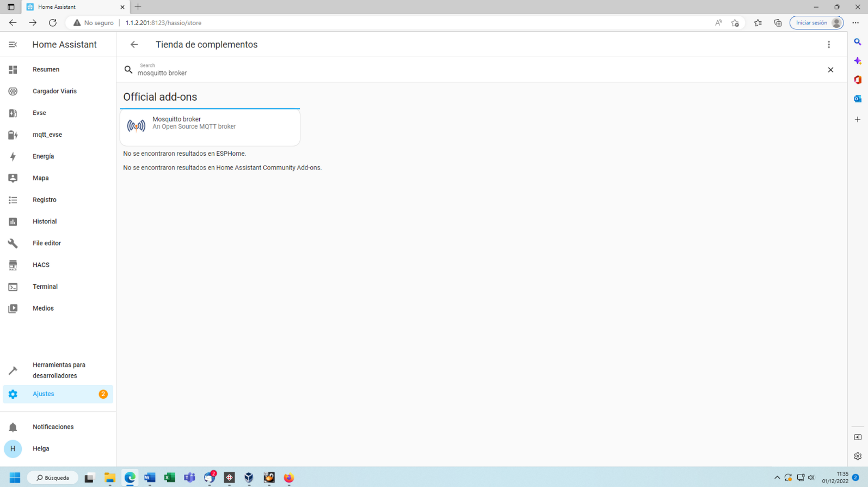Screen dimensions: 868x487
Task: Open Excel from taskbar
Action: point(170,478)
